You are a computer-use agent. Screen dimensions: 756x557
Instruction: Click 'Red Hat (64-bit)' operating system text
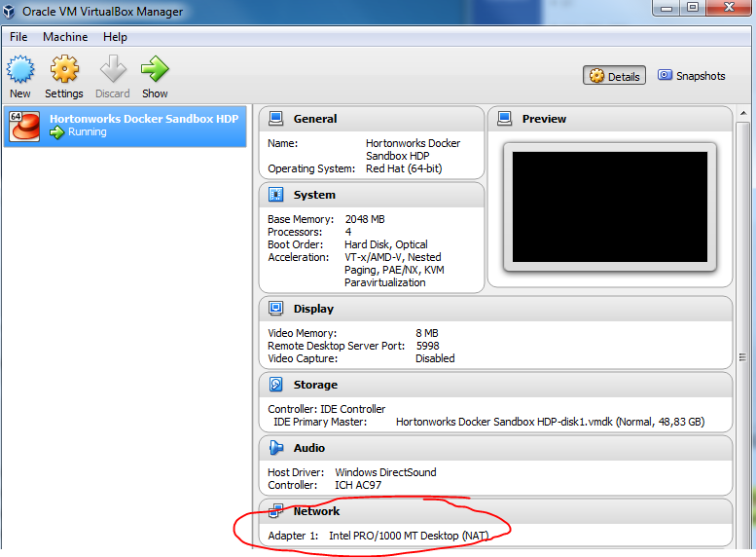click(404, 168)
